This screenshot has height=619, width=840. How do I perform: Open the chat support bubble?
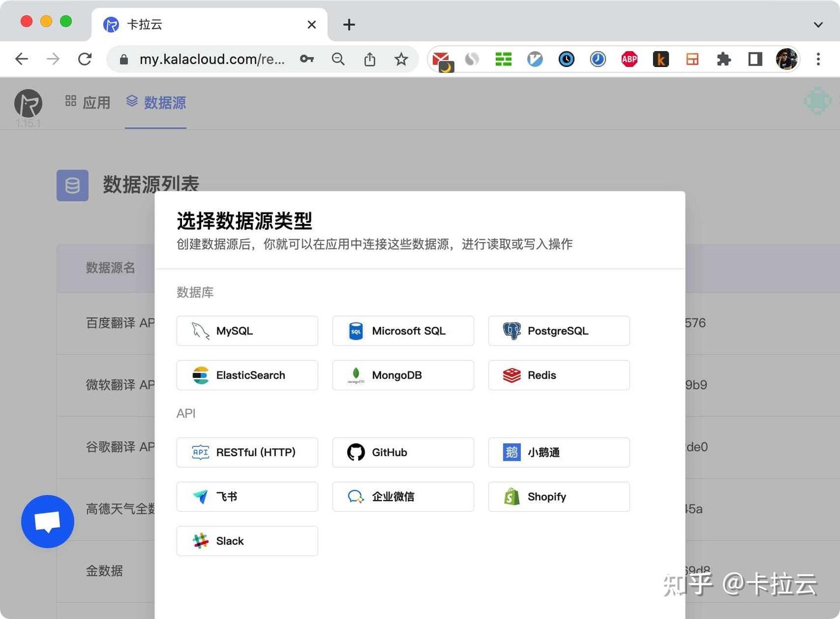(47, 521)
